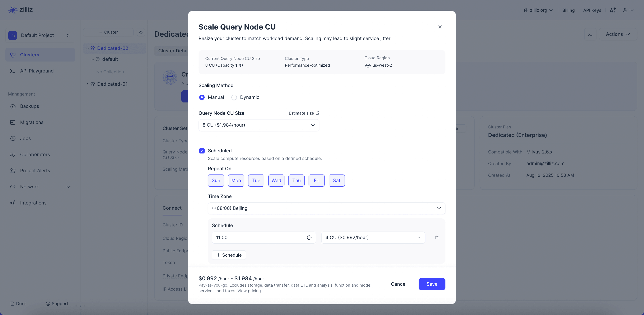Open Integrations in the sidebar
The image size is (644, 315).
[x=40, y=203]
